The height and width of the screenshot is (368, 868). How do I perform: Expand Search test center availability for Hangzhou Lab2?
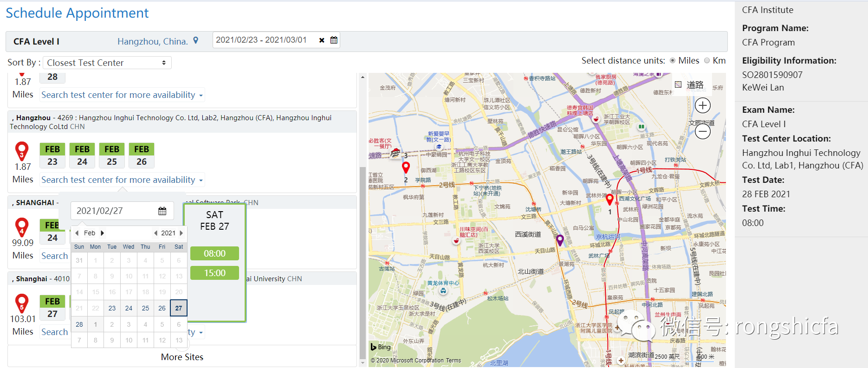point(122,180)
